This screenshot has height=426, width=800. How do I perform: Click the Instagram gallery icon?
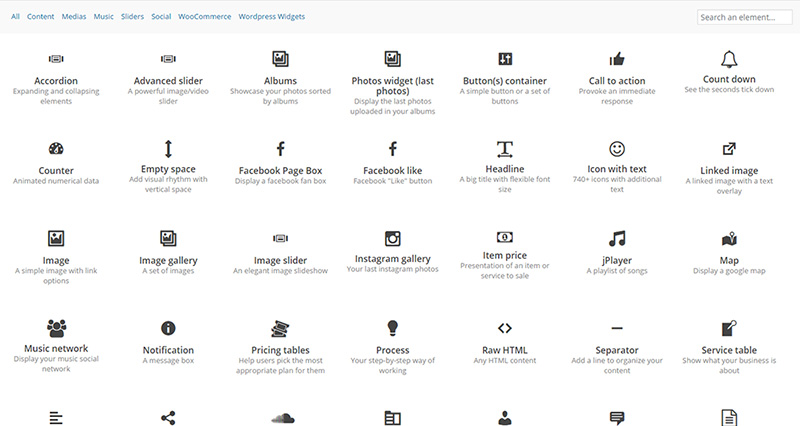[393, 238]
